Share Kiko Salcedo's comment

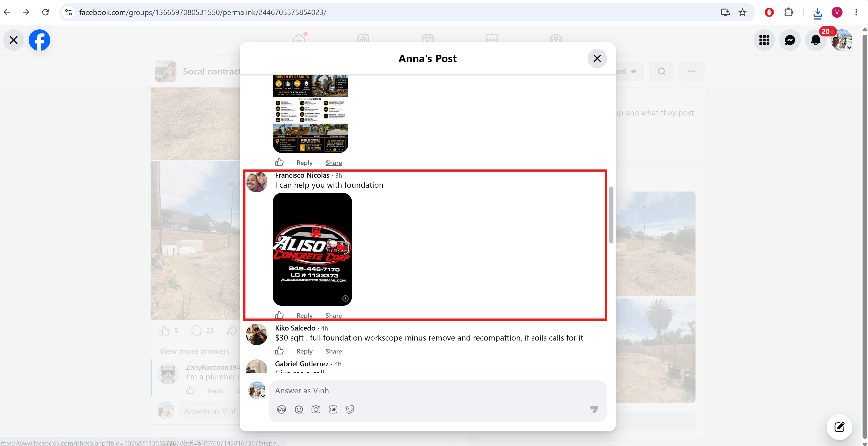tap(334, 351)
